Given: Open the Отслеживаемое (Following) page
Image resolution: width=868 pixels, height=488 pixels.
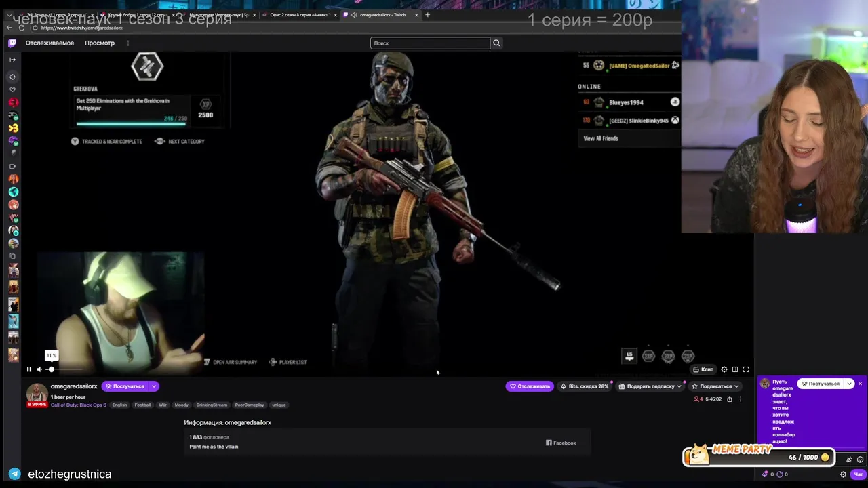Looking at the screenshot, I should point(50,43).
